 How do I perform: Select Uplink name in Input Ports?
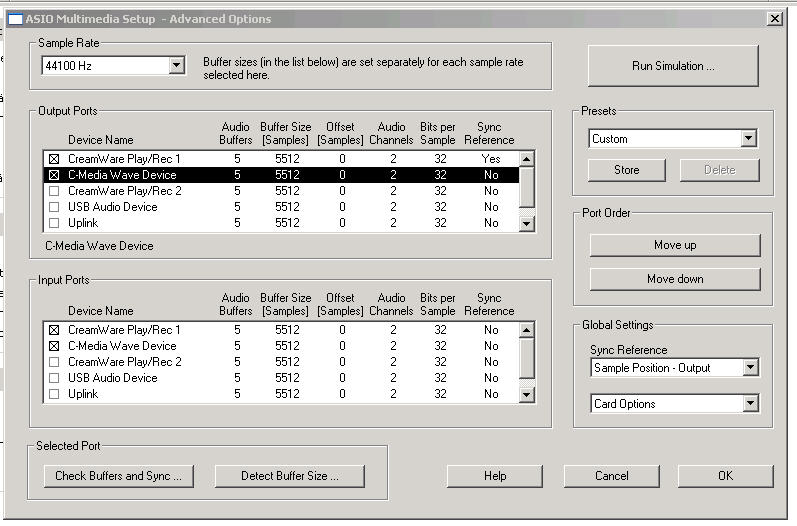click(83, 394)
